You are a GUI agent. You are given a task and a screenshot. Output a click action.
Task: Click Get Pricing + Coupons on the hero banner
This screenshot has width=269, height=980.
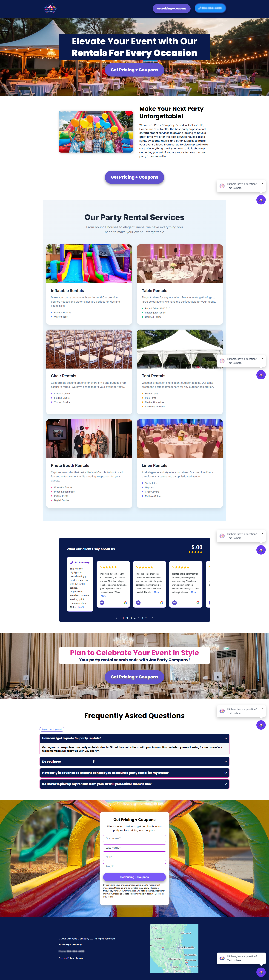click(x=134, y=70)
